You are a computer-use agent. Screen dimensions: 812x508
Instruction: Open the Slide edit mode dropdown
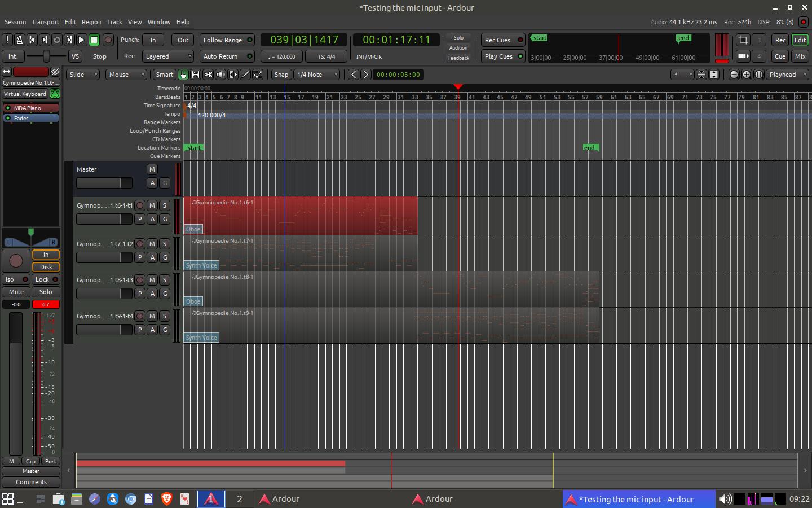[x=83, y=75]
